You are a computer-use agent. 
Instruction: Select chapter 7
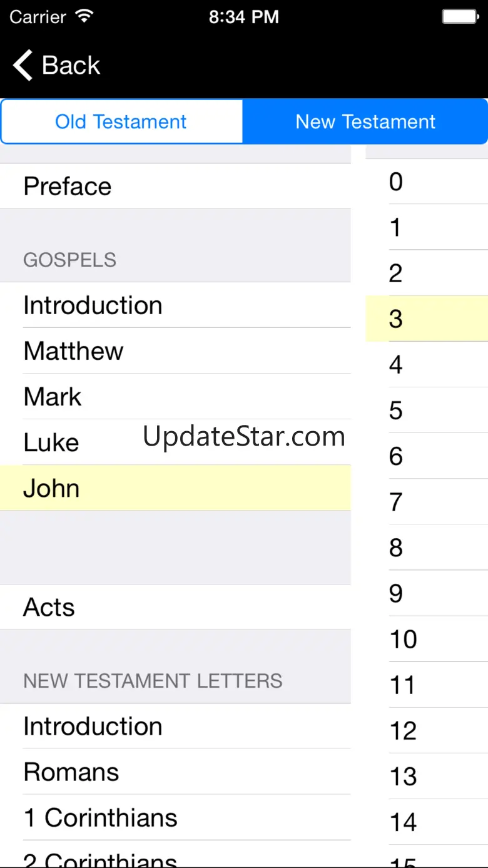[x=427, y=502]
